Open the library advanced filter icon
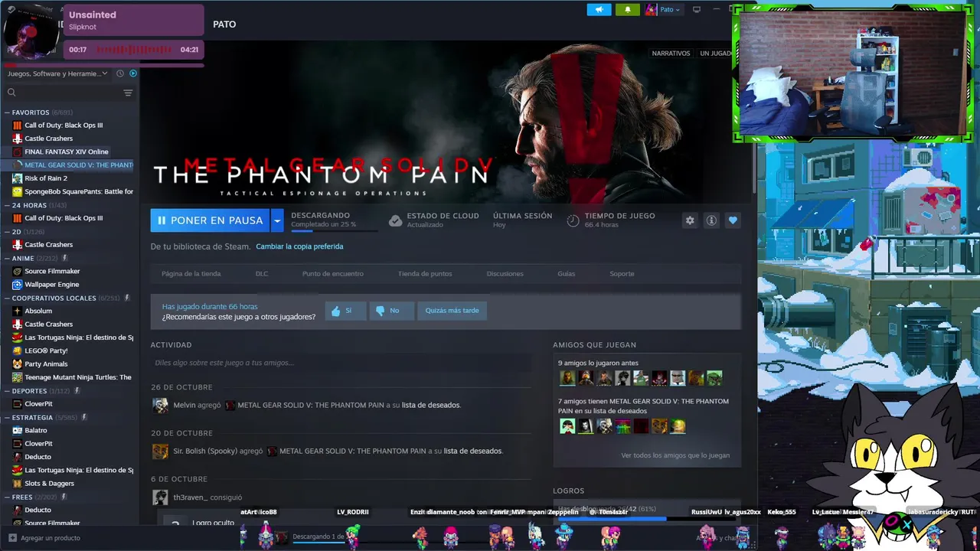 (x=128, y=93)
